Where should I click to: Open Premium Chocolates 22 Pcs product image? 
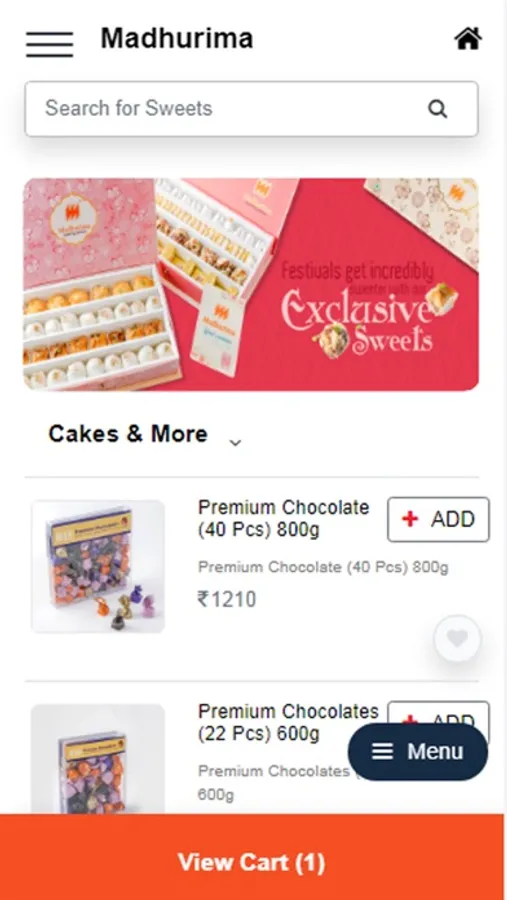pos(98,759)
